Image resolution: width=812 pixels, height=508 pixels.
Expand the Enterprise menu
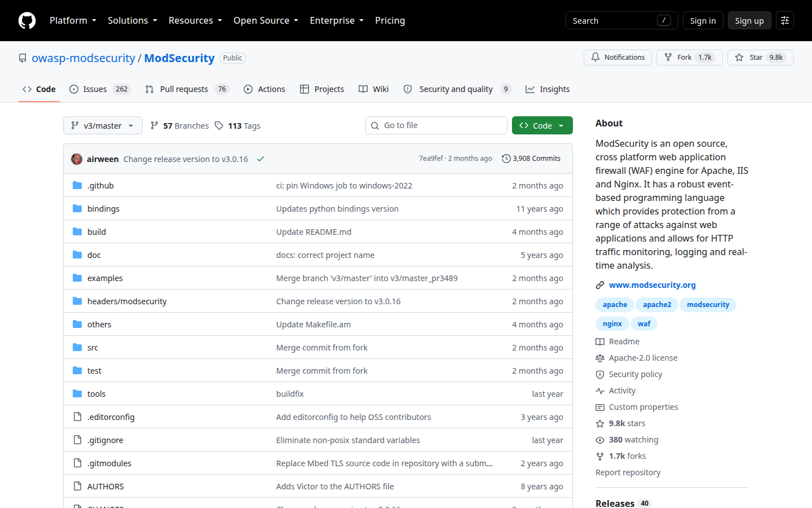click(337, 20)
